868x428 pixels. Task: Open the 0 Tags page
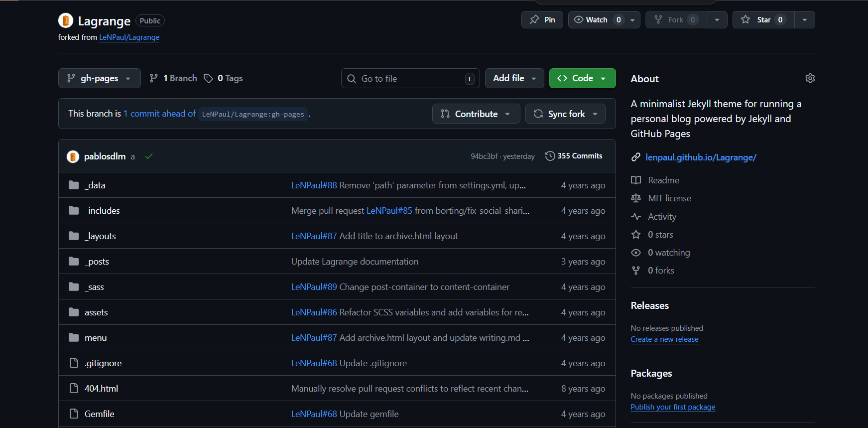[x=224, y=78]
